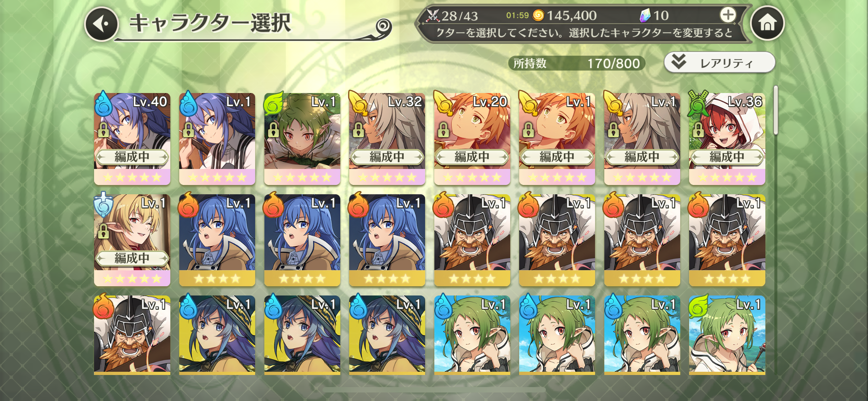Tap the back arrow button
This screenshot has width=868, height=401.
(102, 24)
